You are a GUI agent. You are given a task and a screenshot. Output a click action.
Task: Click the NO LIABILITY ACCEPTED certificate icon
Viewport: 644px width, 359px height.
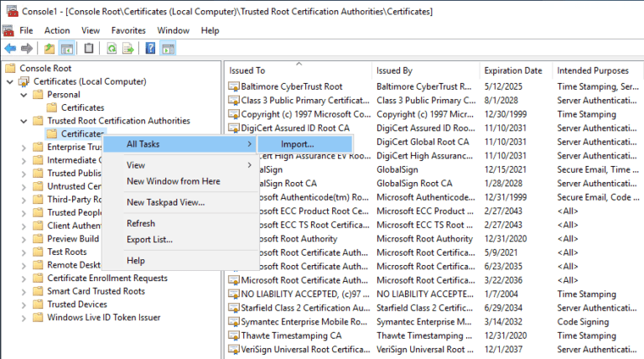(x=234, y=294)
